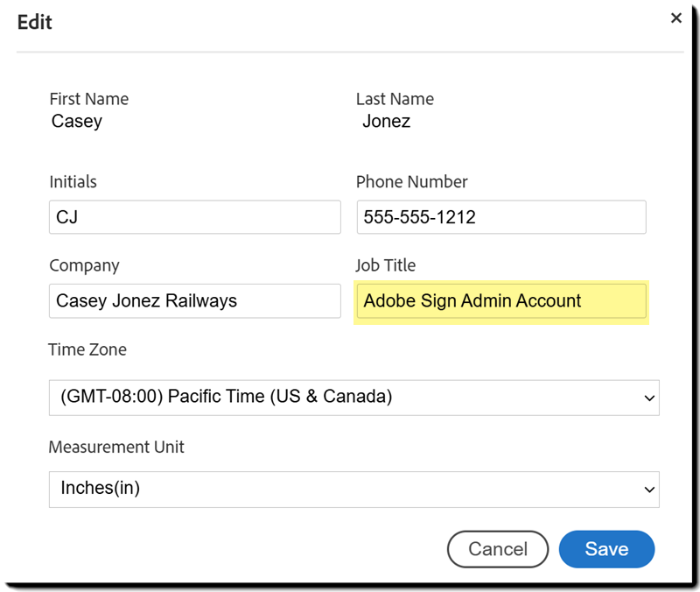This screenshot has width=700, height=592.
Task: Click the Phone Number input field
Action: [x=500, y=217]
